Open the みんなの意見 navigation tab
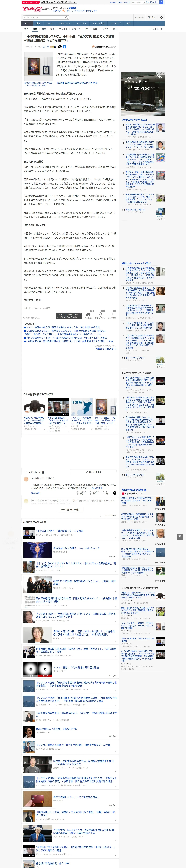The width and height of the screenshot is (186, 868). click(99, 23)
